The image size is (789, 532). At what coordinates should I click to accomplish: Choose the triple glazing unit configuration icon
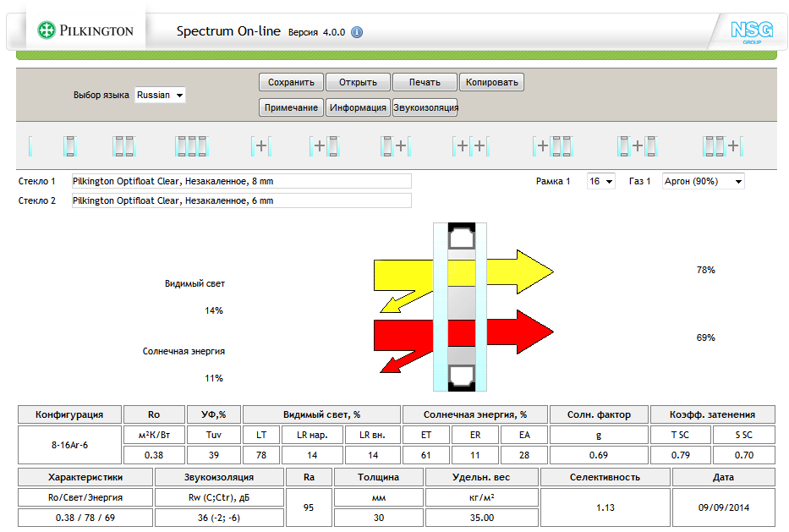point(470,146)
